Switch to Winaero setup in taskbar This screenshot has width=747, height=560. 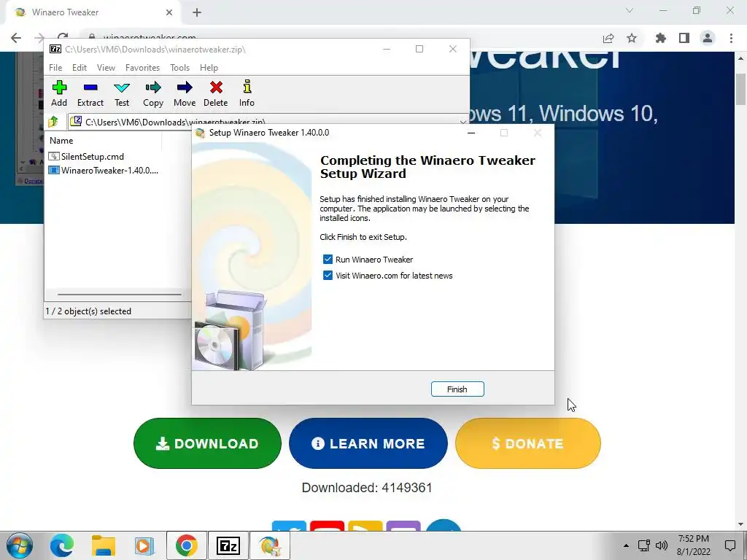pyautogui.click(x=269, y=545)
